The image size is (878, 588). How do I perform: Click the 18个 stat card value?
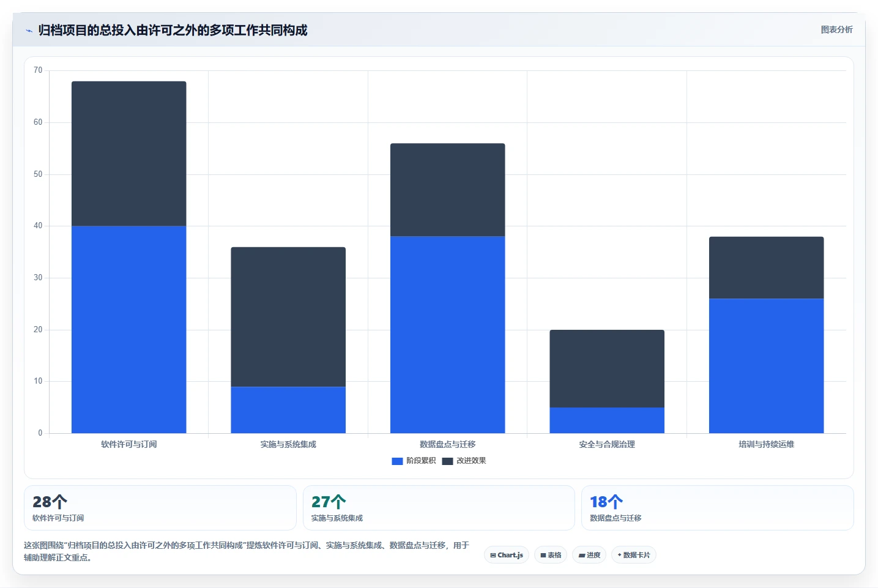coord(606,502)
